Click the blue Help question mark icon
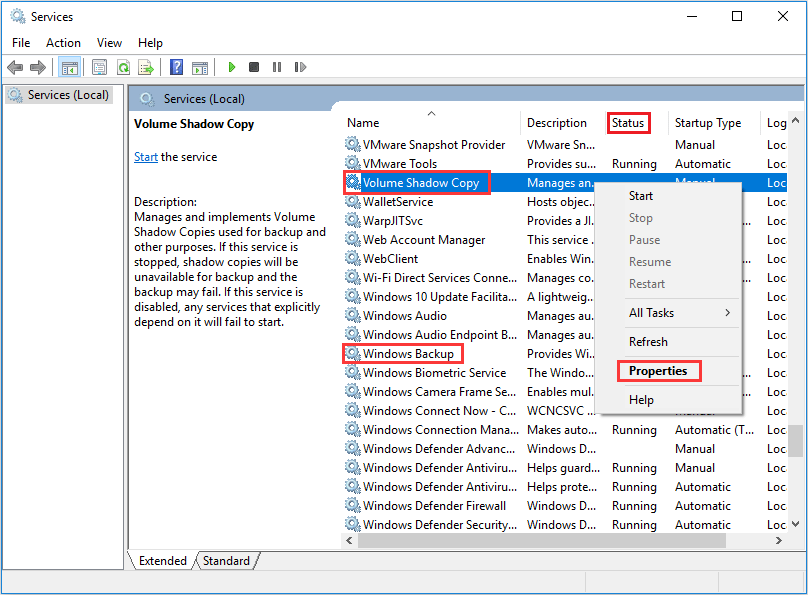808x595 pixels. pyautogui.click(x=176, y=67)
